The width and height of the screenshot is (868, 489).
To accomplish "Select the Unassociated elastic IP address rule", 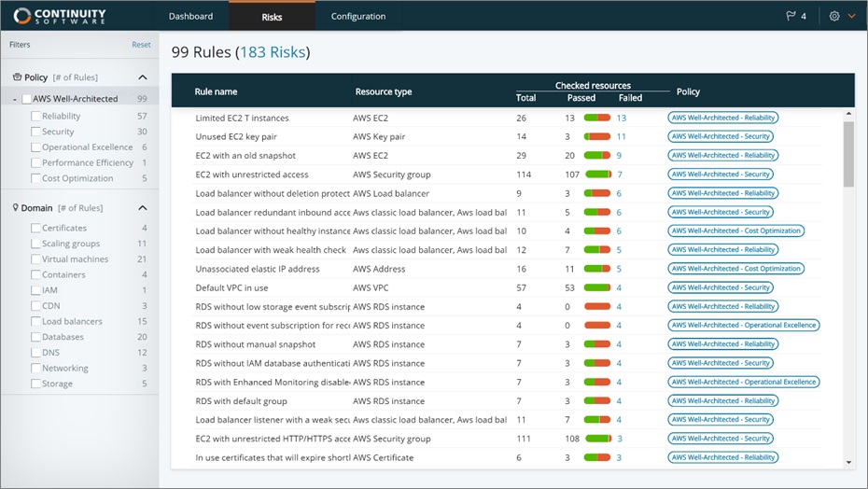I will (x=258, y=269).
